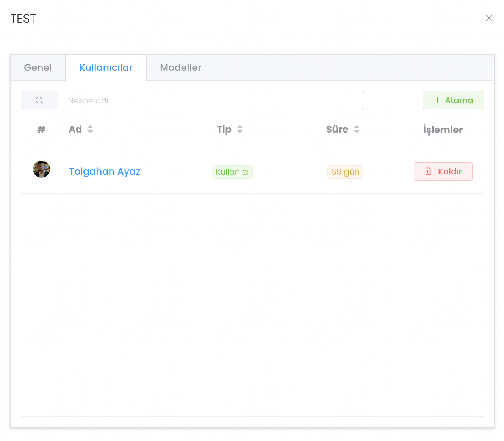This screenshot has height=441, width=504.
Task: Click the trash icon in Kaldır button
Action: tap(429, 171)
